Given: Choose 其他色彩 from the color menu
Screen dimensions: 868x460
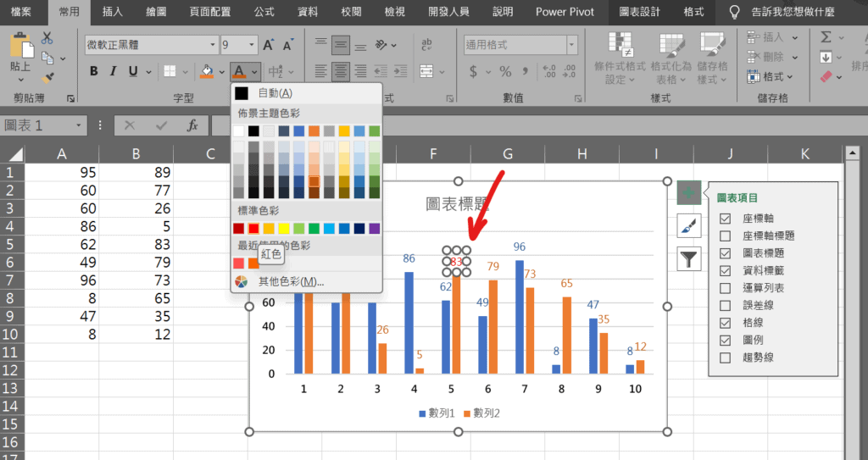Looking at the screenshot, I should (290, 281).
